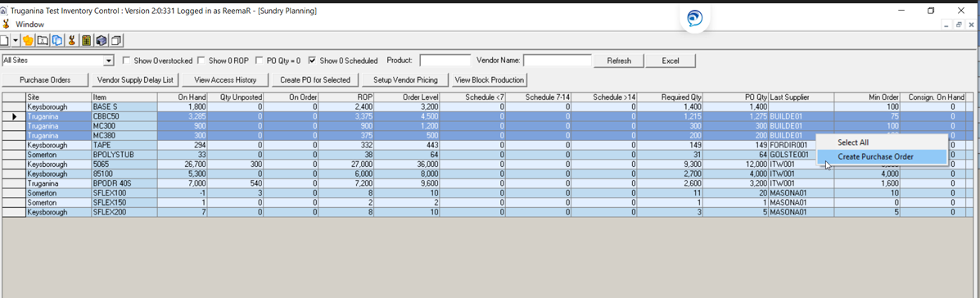Click into the Product input field

coord(445,61)
